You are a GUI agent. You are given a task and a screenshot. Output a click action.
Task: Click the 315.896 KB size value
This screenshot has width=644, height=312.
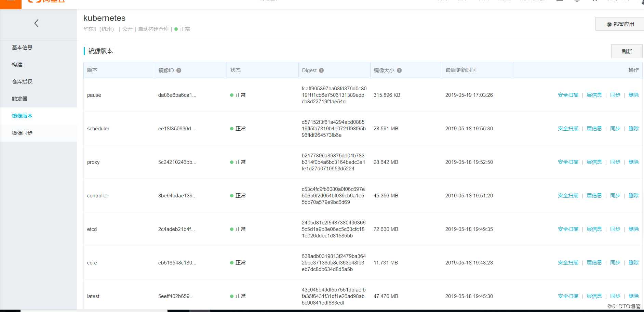pyautogui.click(x=387, y=95)
